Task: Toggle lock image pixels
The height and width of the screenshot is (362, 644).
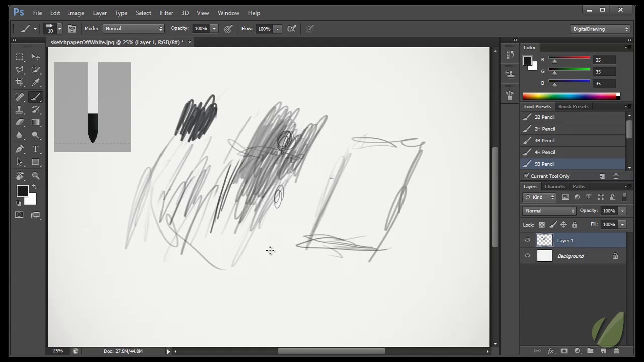Action: click(553, 225)
